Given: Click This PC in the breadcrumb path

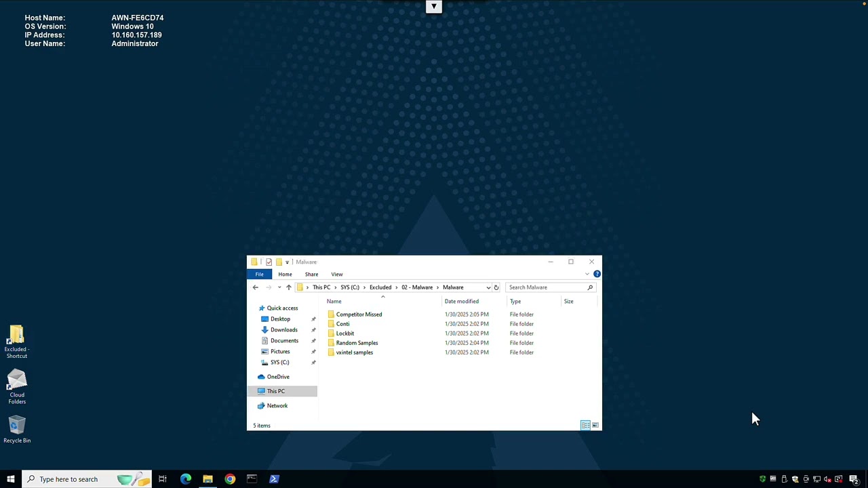Looking at the screenshot, I should click(321, 287).
